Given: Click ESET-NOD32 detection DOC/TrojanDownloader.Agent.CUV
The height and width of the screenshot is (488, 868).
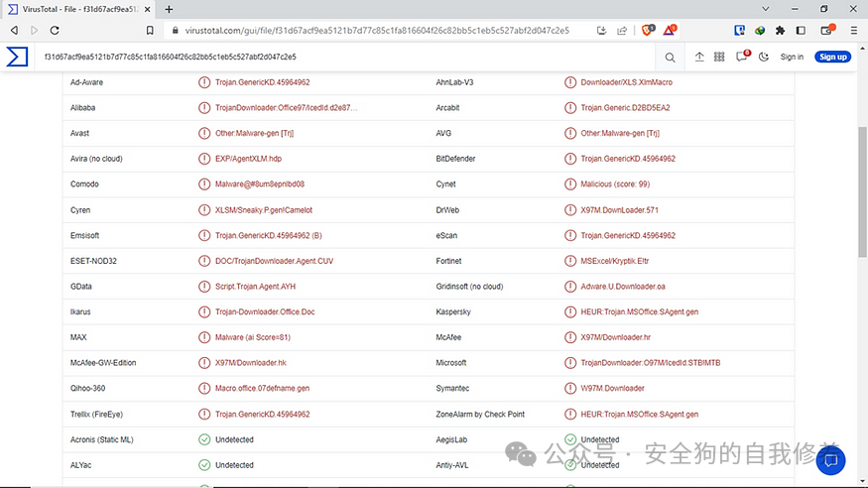Looking at the screenshot, I should pyautogui.click(x=274, y=261).
